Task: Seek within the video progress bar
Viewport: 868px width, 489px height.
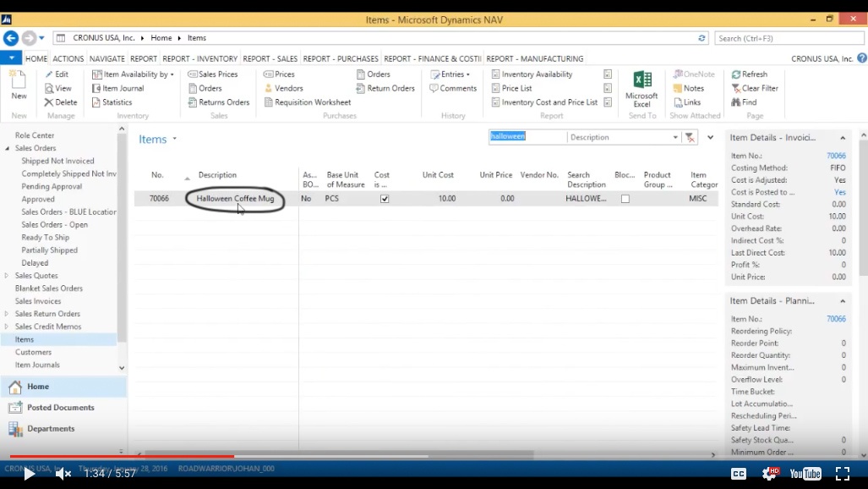Action: 434,456
